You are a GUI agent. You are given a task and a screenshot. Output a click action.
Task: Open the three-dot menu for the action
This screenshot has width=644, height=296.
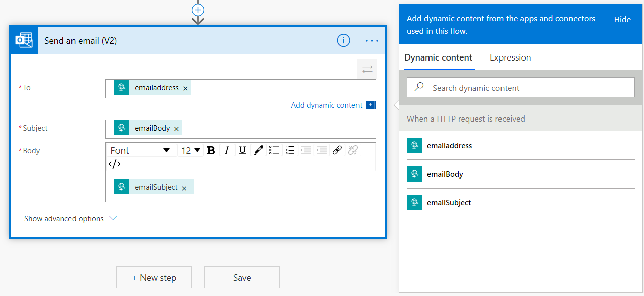372,41
